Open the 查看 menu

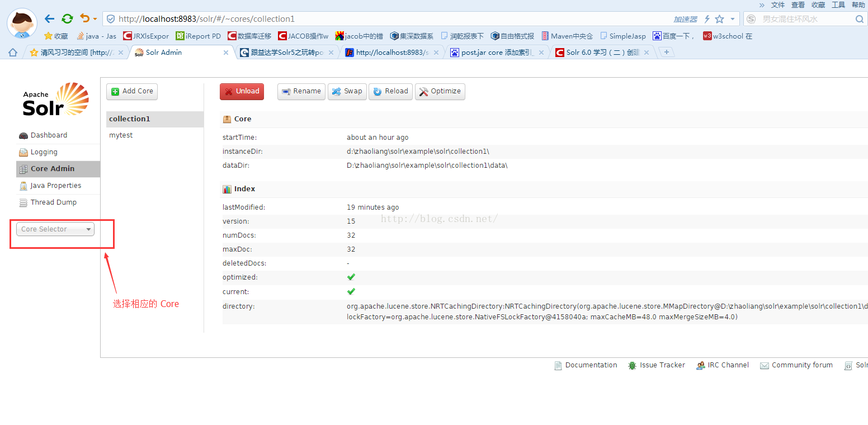point(798,4)
